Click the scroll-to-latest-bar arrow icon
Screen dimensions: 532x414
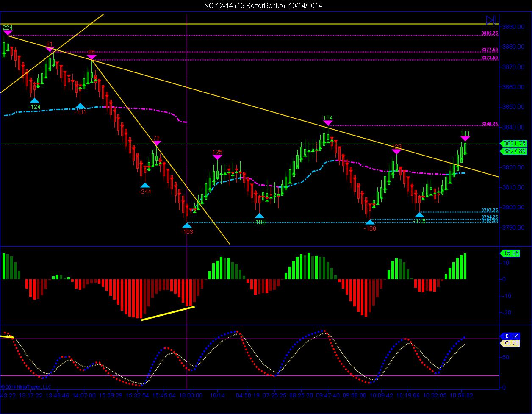tap(490, 20)
